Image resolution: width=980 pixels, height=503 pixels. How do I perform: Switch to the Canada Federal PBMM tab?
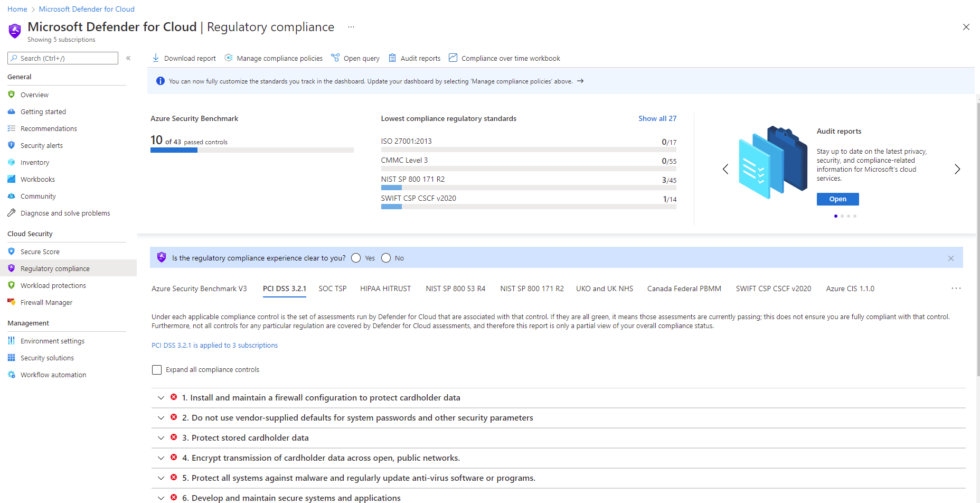point(684,288)
